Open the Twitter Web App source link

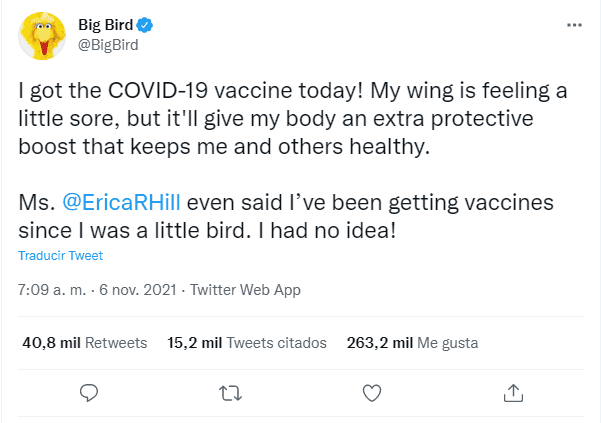[244, 290]
